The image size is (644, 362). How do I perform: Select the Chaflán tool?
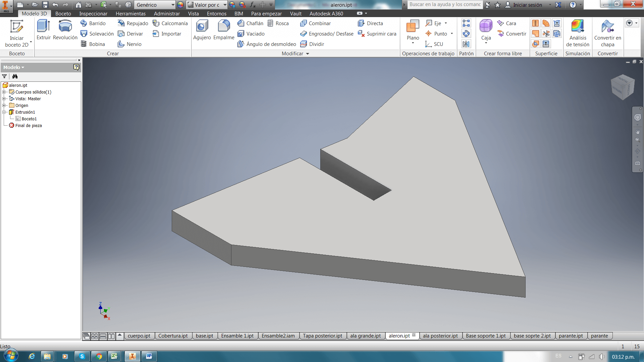coord(250,23)
